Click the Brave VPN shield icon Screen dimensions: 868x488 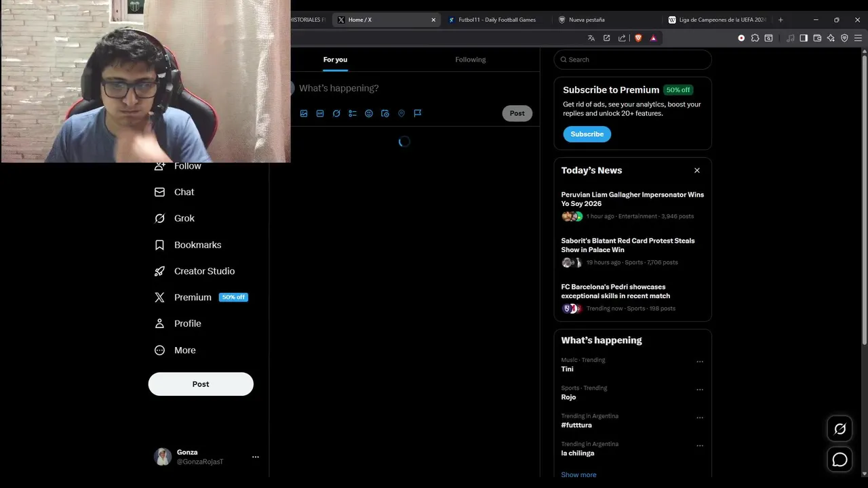844,38
